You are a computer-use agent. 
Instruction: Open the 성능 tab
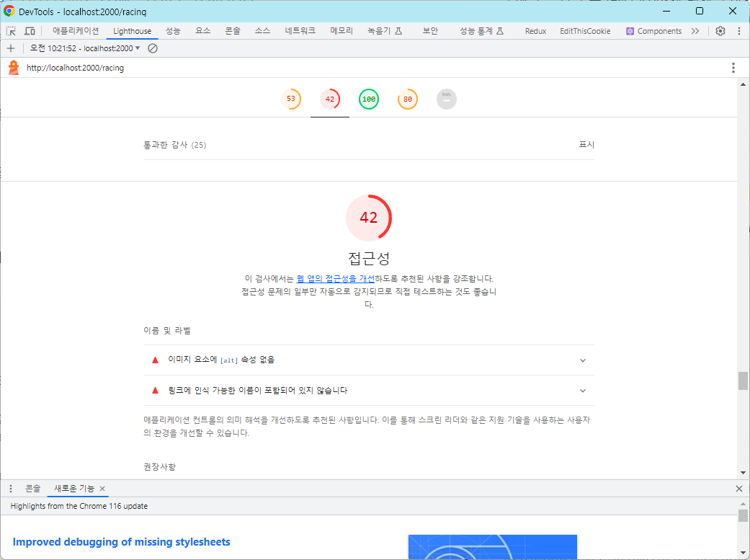click(173, 31)
